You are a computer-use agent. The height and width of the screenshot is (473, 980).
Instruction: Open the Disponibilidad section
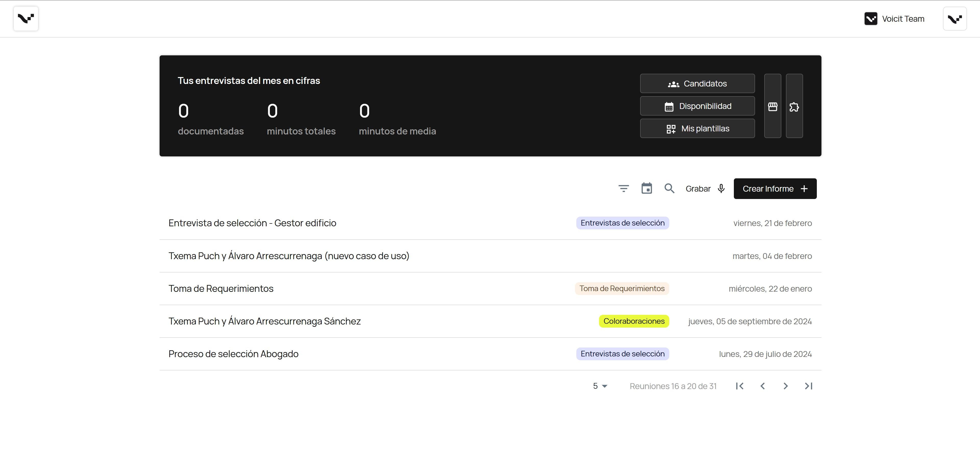[x=697, y=106]
